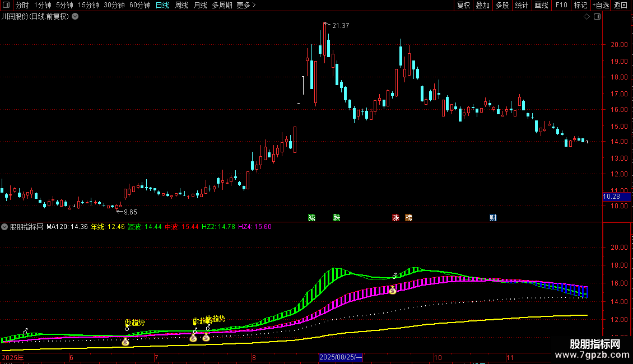Select the 5分钟 period

tap(64, 5)
